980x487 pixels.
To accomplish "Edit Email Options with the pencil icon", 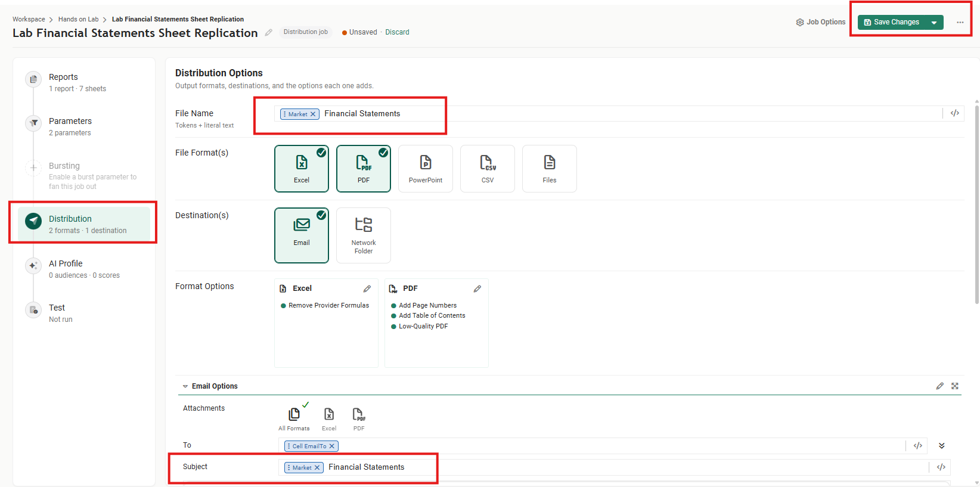I will (940, 386).
